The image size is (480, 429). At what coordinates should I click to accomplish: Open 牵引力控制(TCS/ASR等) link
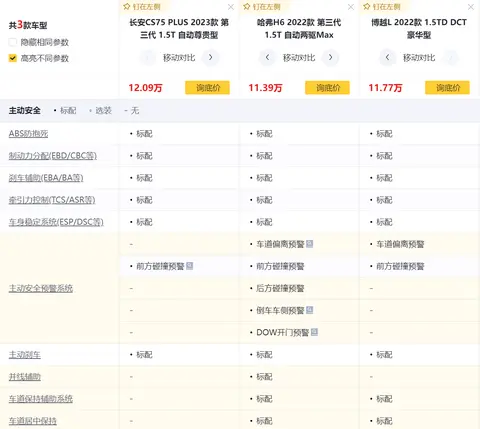tap(52, 200)
